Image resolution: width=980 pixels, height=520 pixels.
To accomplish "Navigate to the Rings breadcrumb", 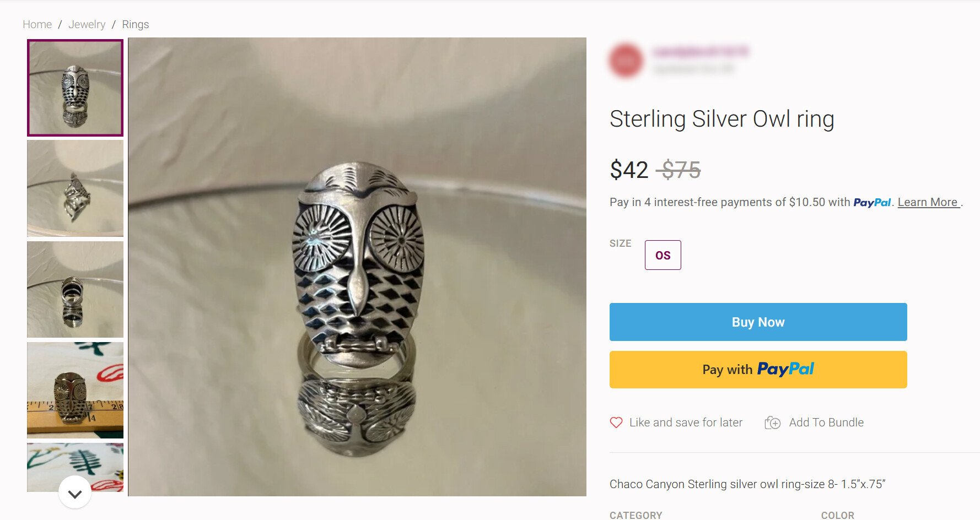I will click(135, 24).
